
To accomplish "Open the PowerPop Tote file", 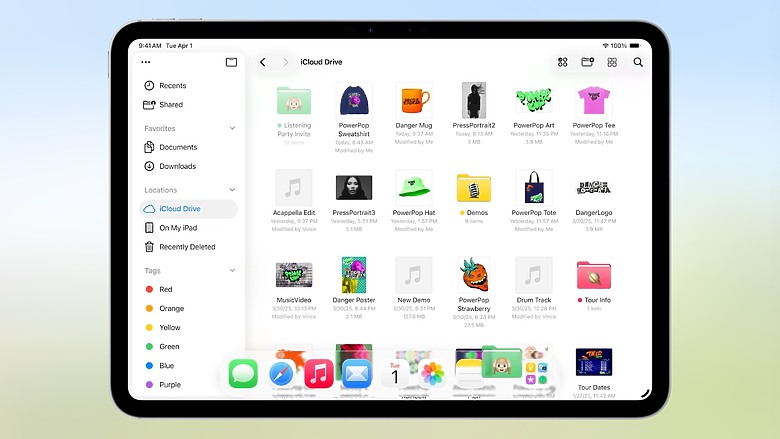I will click(x=534, y=187).
